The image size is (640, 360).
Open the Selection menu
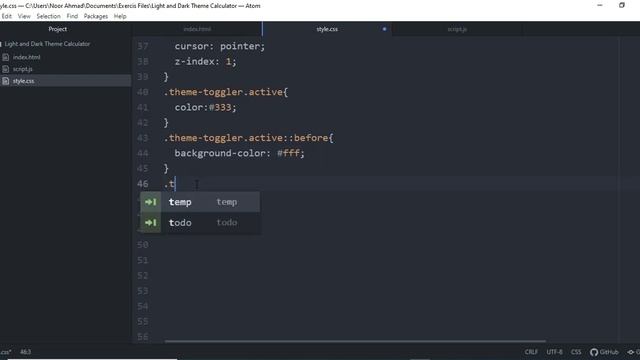click(49, 16)
